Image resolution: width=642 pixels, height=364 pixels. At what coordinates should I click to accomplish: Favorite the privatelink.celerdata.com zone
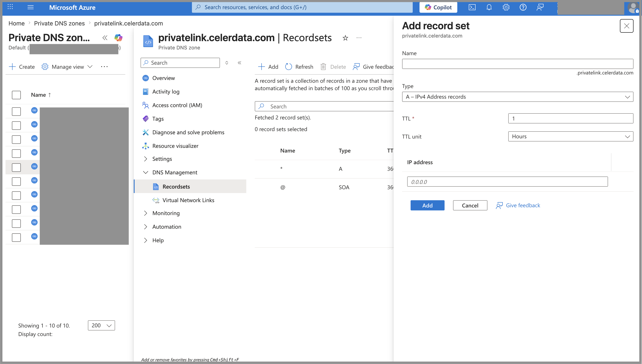(x=345, y=38)
